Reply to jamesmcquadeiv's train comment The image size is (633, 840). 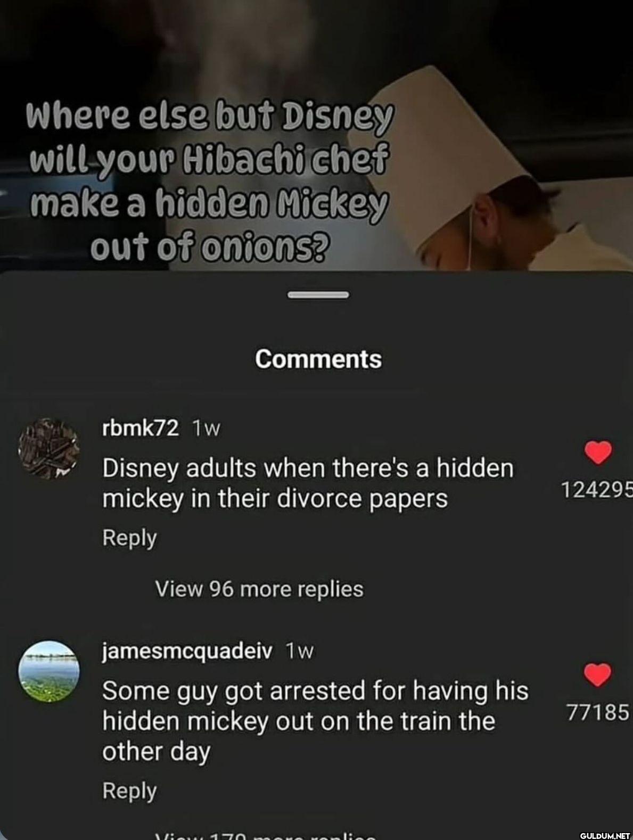pyautogui.click(x=129, y=791)
